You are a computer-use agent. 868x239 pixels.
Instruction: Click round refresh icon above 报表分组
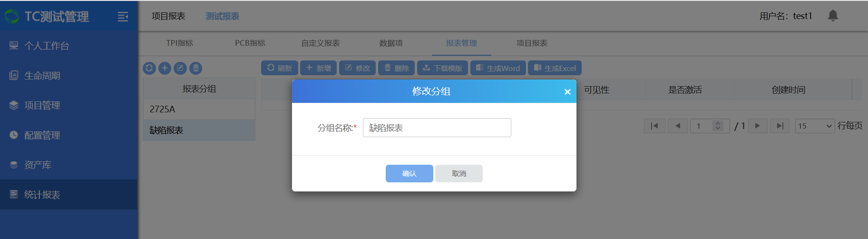click(x=149, y=68)
